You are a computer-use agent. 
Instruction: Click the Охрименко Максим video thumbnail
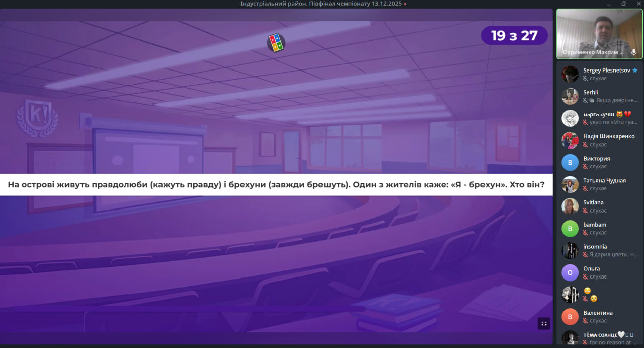pos(599,34)
